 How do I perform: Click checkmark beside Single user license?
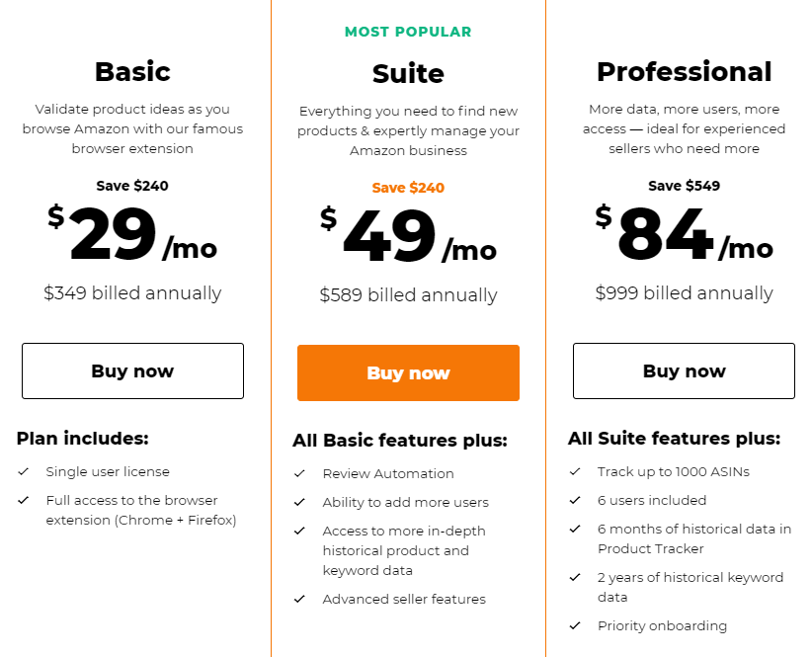[24, 471]
